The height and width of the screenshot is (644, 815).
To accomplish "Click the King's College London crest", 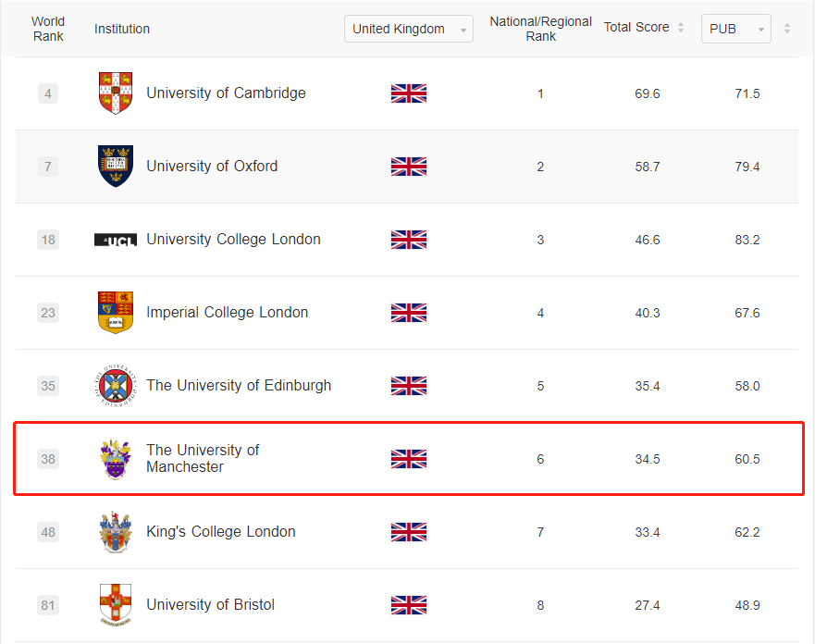I will 116,532.
